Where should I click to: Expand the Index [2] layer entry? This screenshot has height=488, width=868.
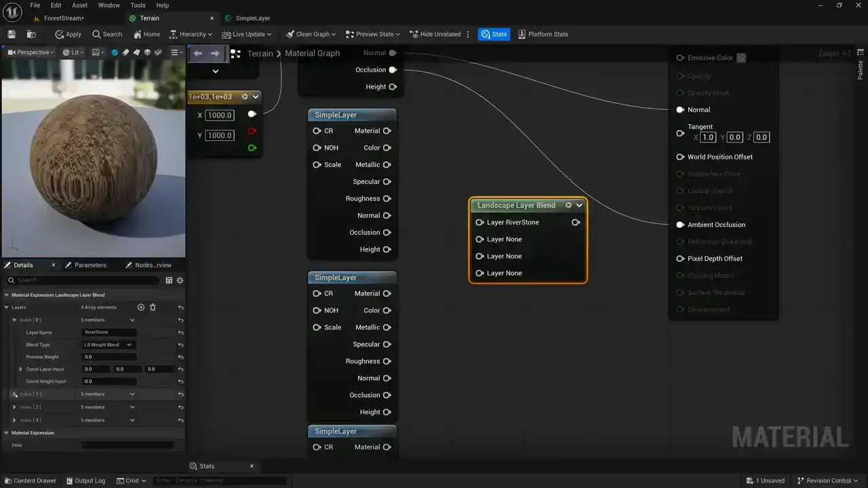tap(14, 407)
